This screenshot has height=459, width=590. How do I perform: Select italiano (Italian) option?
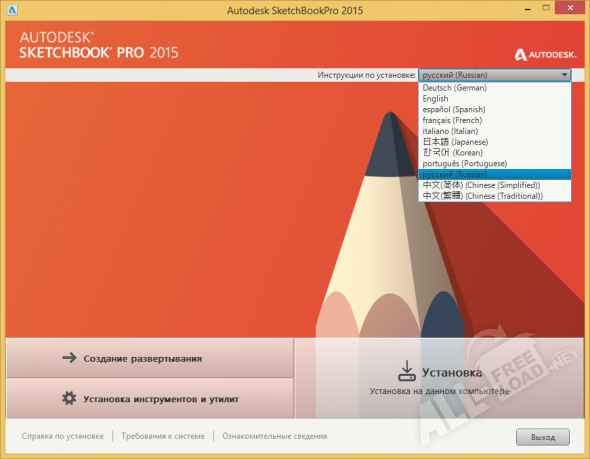click(495, 131)
